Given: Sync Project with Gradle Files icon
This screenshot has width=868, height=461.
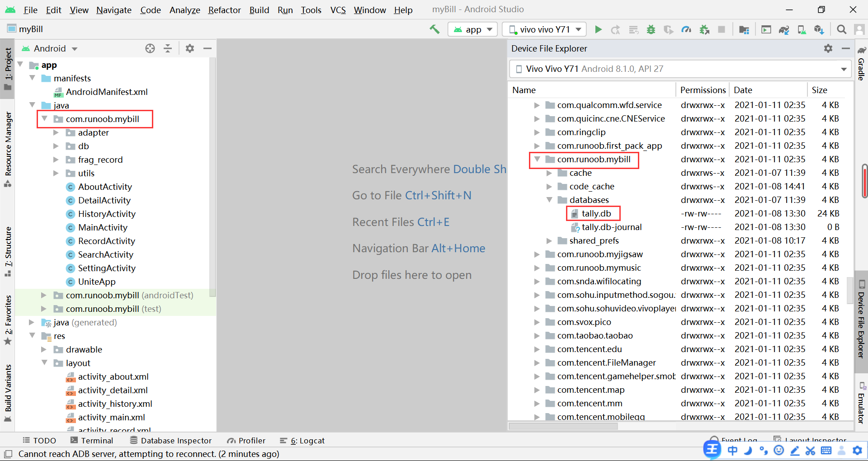Looking at the screenshot, I should [784, 29].
